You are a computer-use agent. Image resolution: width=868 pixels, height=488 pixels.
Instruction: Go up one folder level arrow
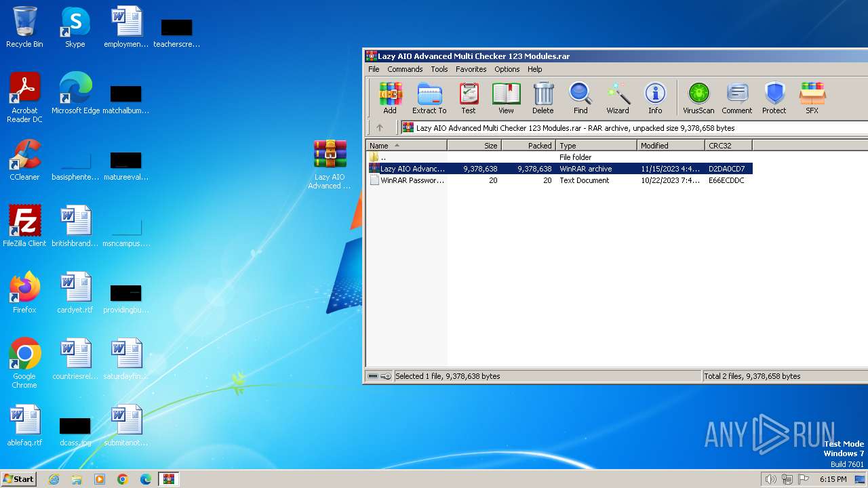(x=380, y=127)
